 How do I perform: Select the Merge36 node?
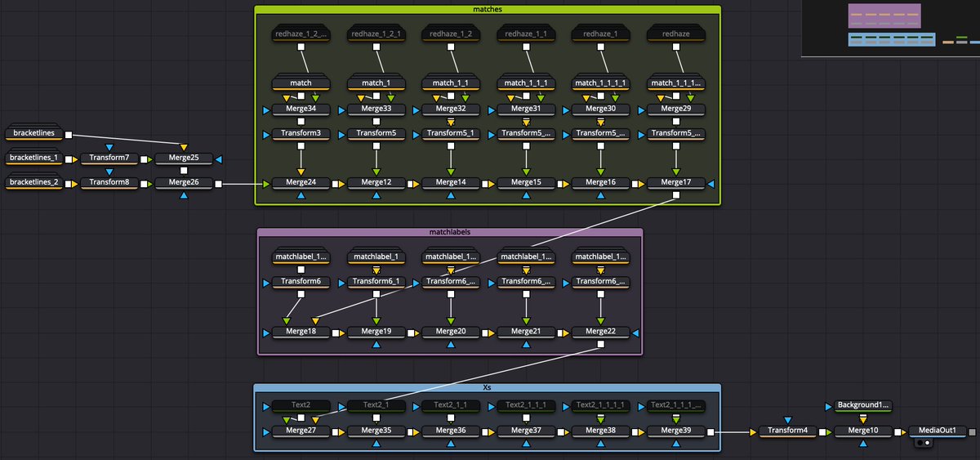[451, 431]
